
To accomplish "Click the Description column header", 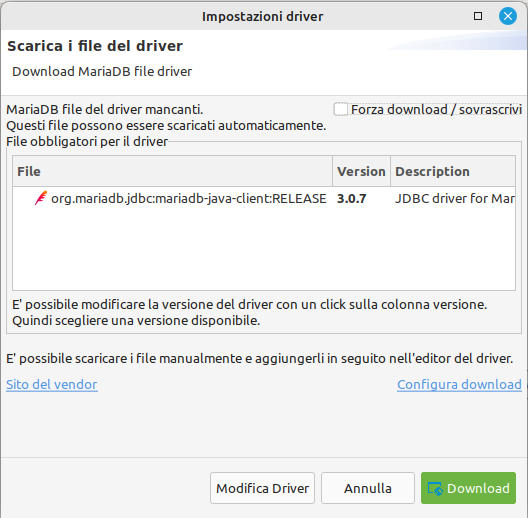I will tap(453, 171).
